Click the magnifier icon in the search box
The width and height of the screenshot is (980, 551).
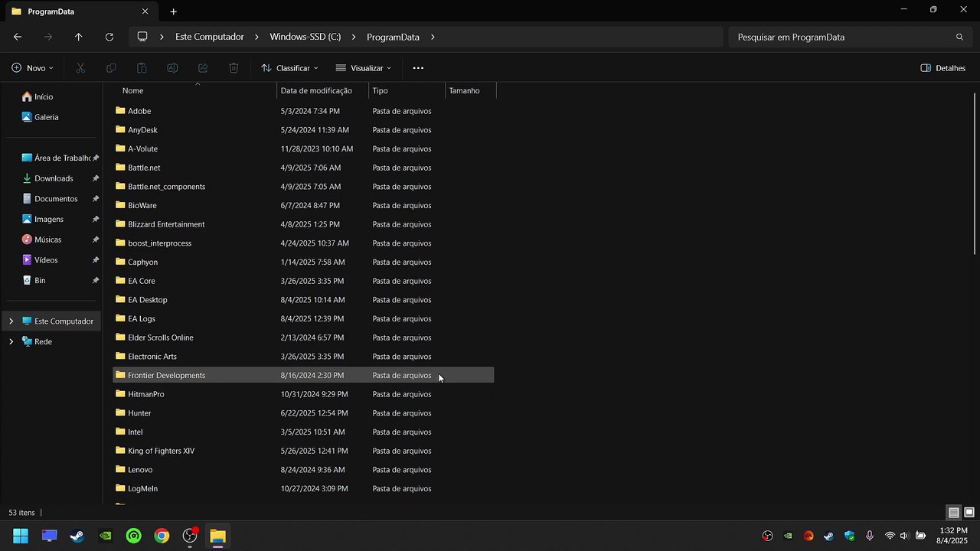pyautogui.click(x=959, y=37)
